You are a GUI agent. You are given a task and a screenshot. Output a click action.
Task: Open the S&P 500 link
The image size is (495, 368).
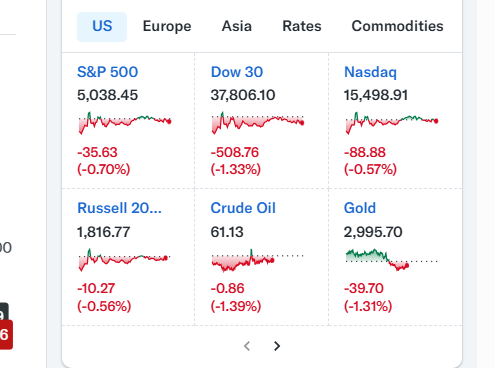point(107,72)
